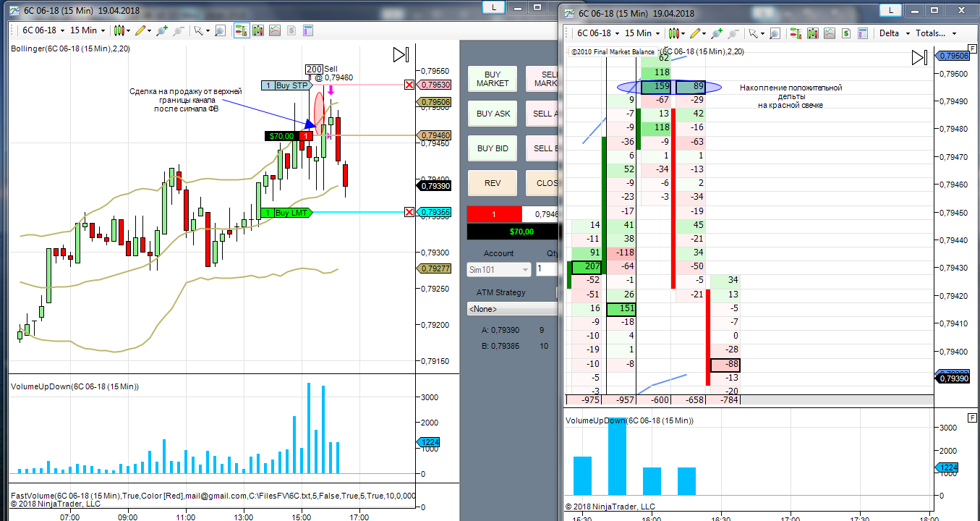Viewport: 980px width, 521px height.
Task: Select the Buy STP order label on chart
Action: (x=286, y=85)
